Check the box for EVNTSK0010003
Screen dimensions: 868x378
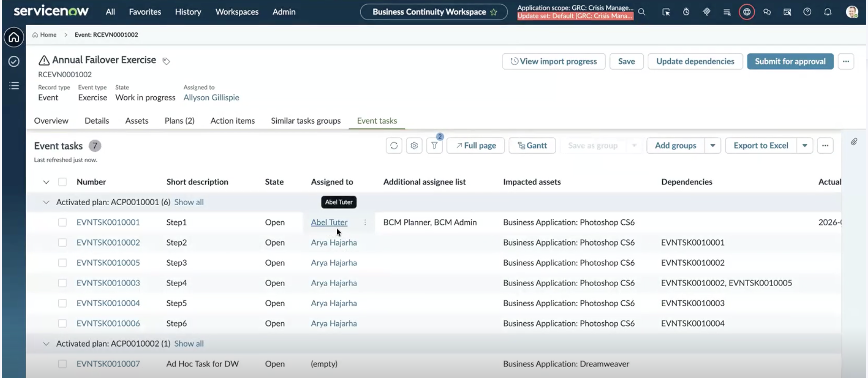(62, 283)
